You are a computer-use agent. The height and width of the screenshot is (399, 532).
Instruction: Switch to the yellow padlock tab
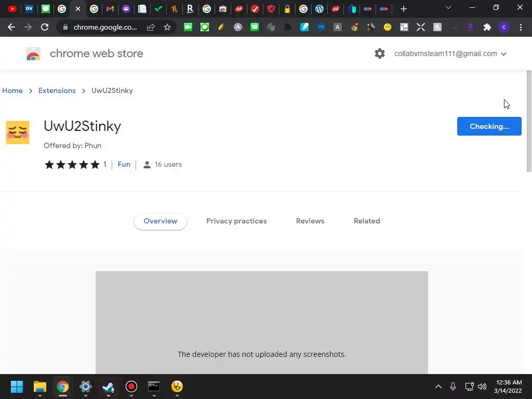click(x=287, y=9)
